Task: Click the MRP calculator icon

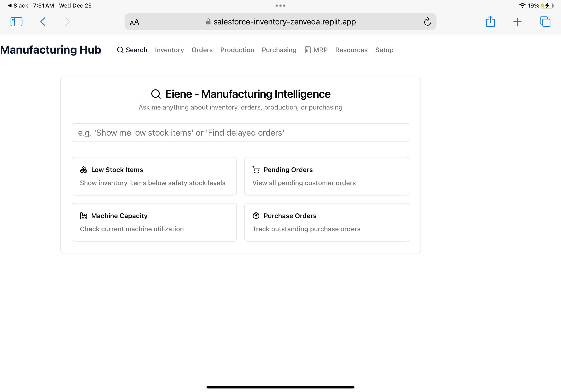Action: tap(307, 50)
